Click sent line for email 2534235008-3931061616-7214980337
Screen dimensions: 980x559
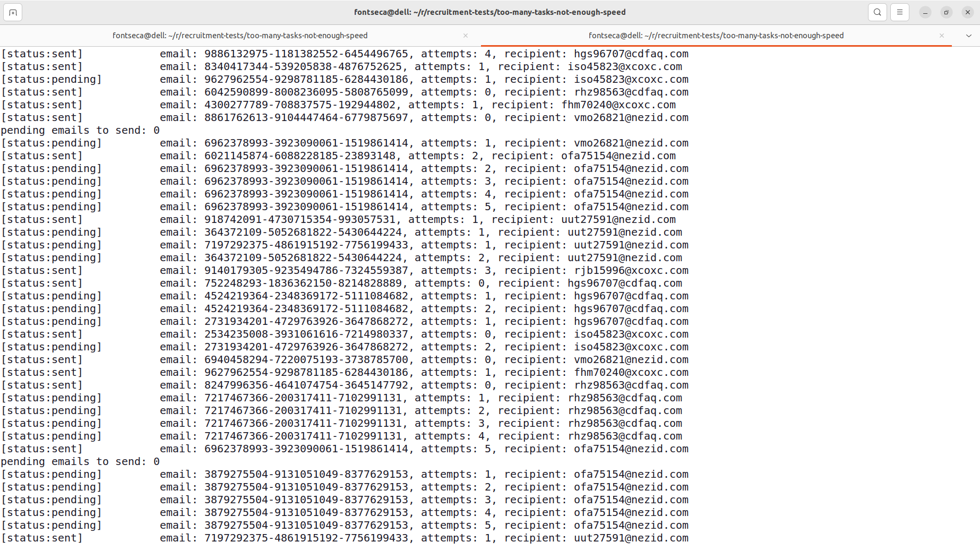click(x=345, y=334)
